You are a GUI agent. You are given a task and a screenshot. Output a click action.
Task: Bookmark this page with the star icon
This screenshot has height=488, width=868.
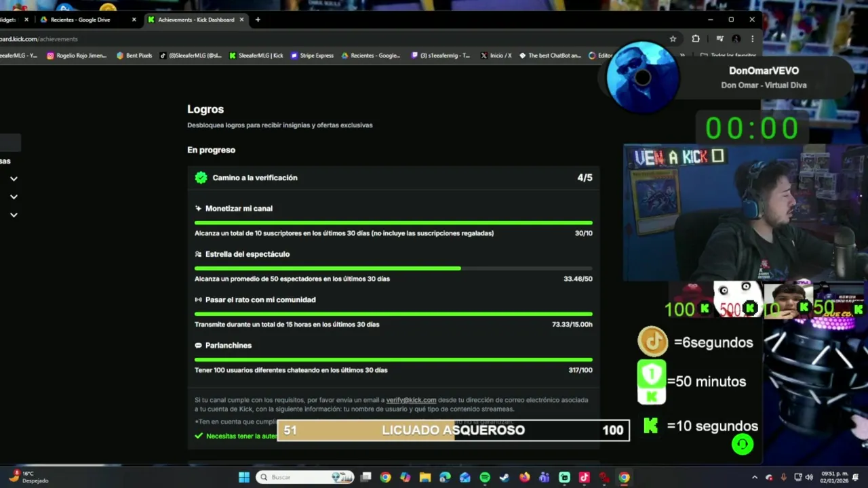click(673, 39)
